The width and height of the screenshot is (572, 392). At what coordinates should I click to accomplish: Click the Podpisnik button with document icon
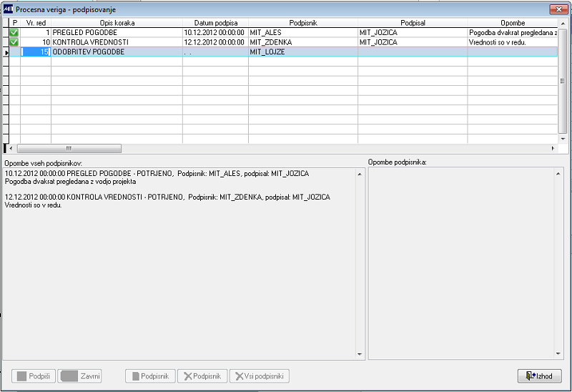coord(150,376)
